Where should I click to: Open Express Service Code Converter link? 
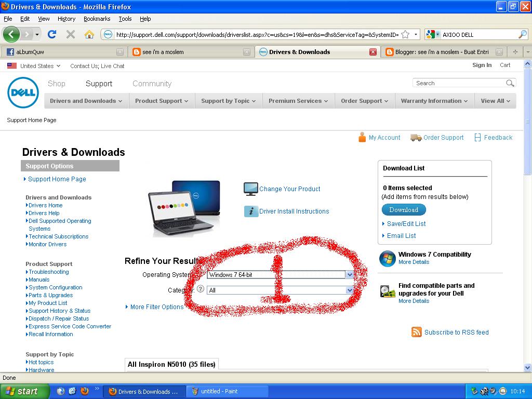point(70,326)
